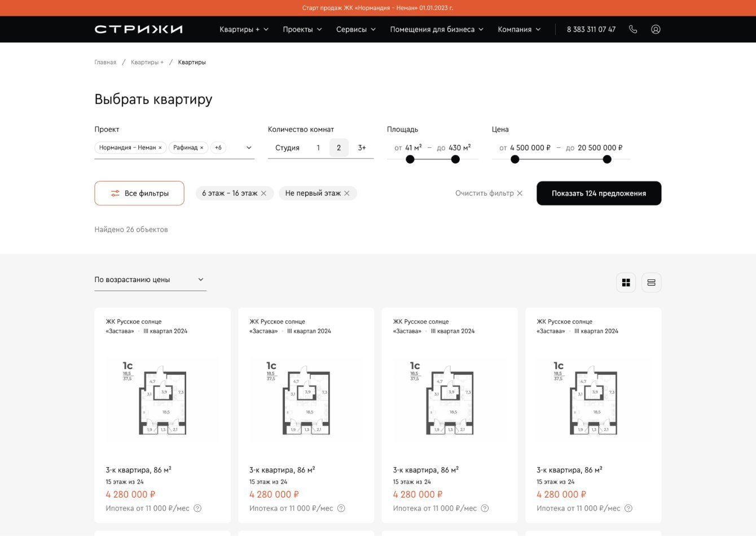
Task: Click mortgage info question mark on first card
Action: click(197, 508)
